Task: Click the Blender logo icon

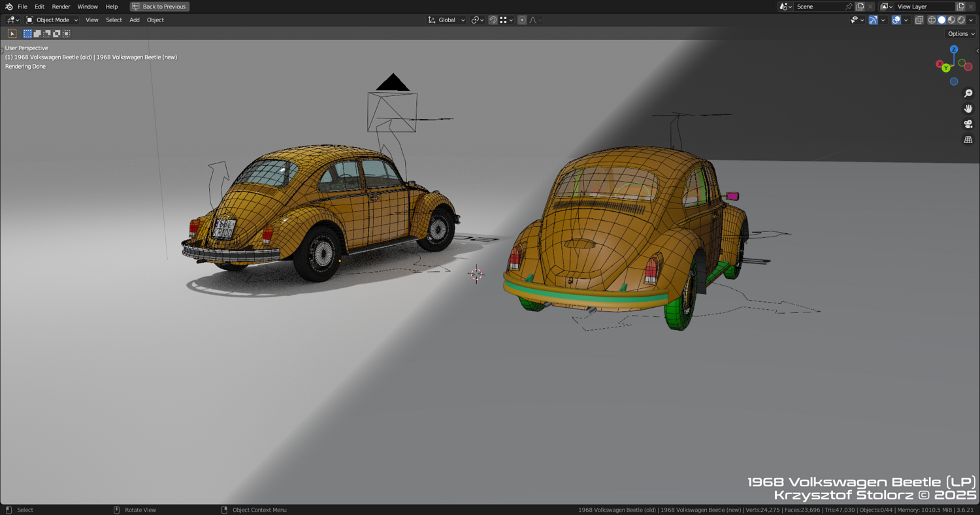Action: point(8,7)
